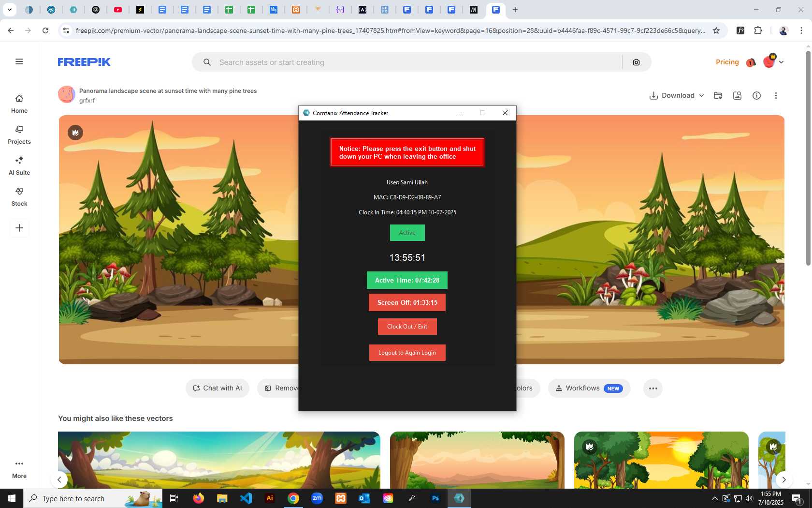Click Screen Off 01:33:15 label
The height and width of the screenshot is (508, 812).
407,302
